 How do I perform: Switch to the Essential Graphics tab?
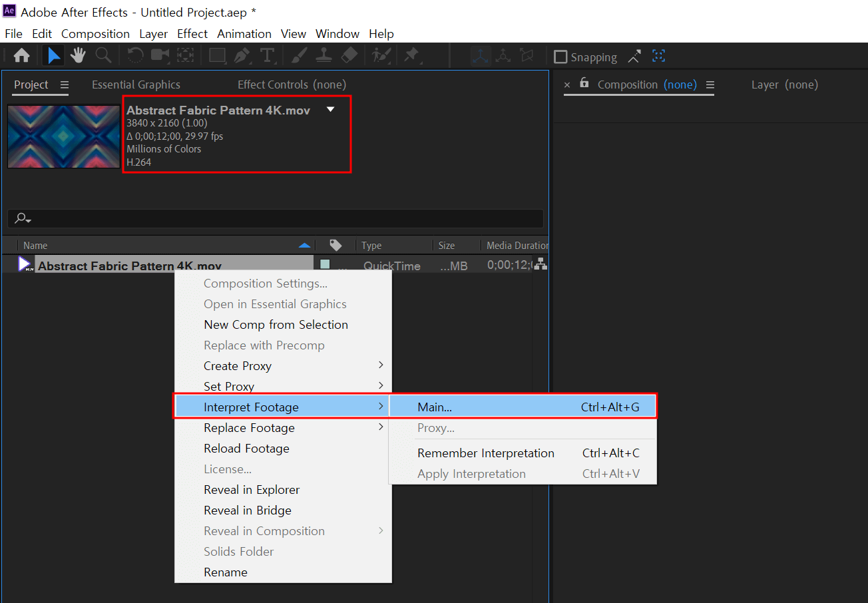tap(136, 85)
